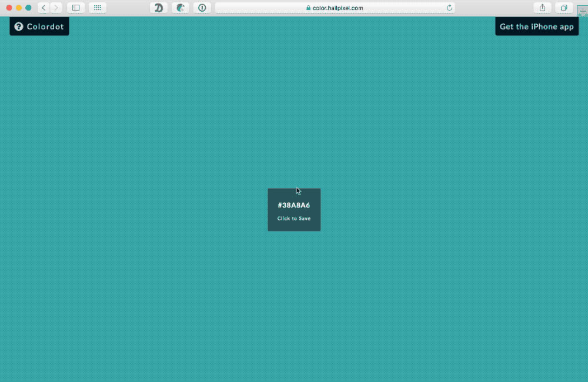Close the Safari window with the red button
The image size is (588, 382).
[9, 8]
